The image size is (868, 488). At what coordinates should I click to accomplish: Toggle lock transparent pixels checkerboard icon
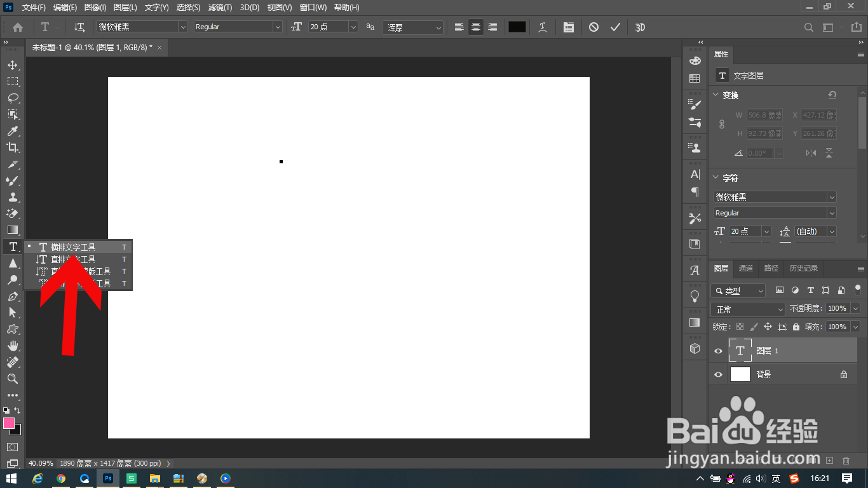click(740, 327)
